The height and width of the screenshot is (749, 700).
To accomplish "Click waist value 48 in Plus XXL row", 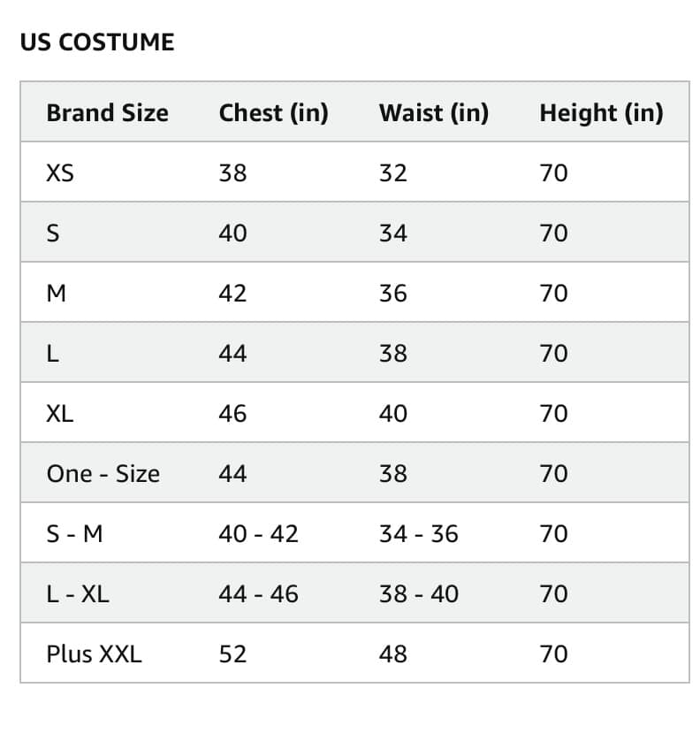I will pos(393,654).
